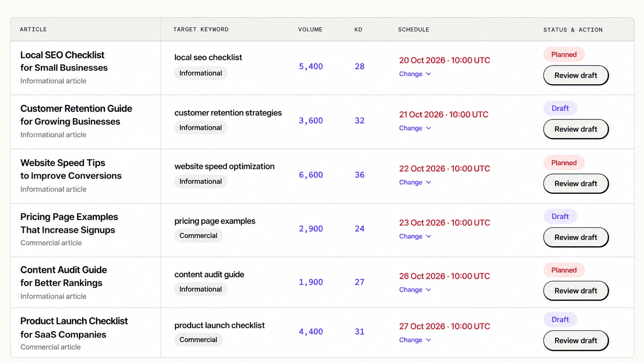Open Change dropdown for 22 Oct 2026 schedule

415,182
